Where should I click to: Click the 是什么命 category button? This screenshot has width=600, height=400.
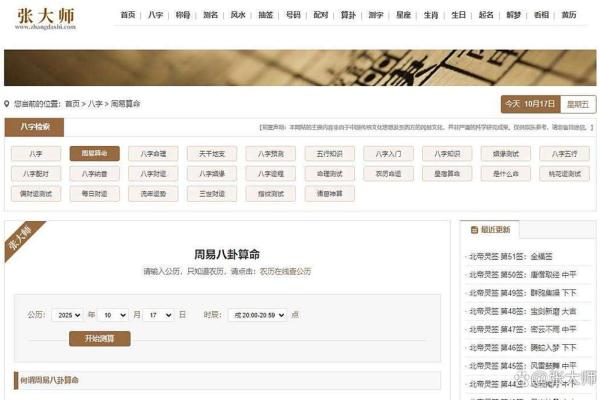point(506,174)
